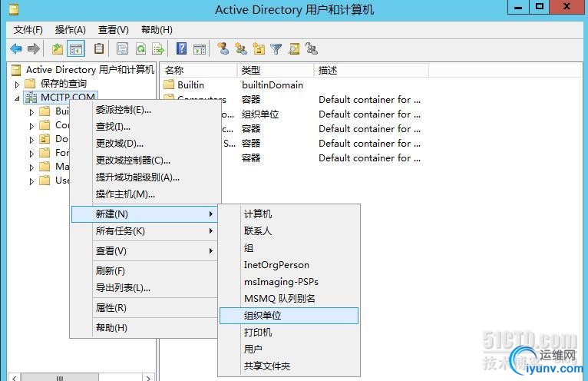Click the add to group toolbar icon

[x=312, y=49]
